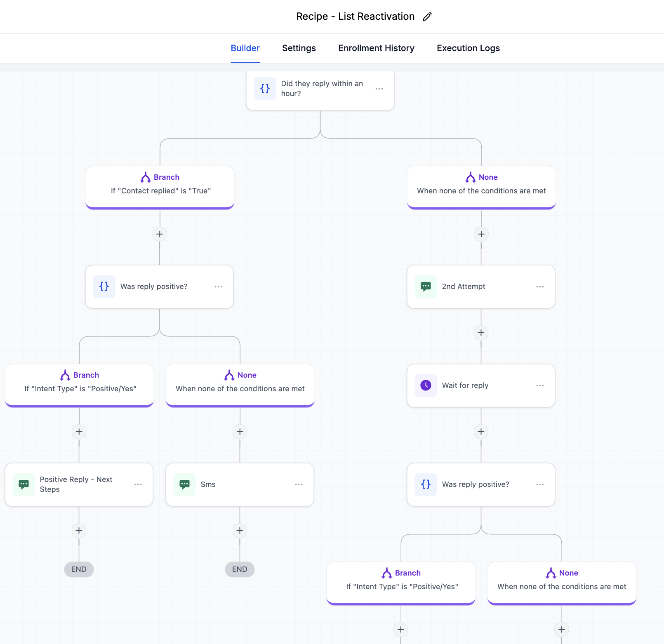Open the Execution Logs tab
The width and height of the screenshot is (664, 644).
tap(468, 48)
